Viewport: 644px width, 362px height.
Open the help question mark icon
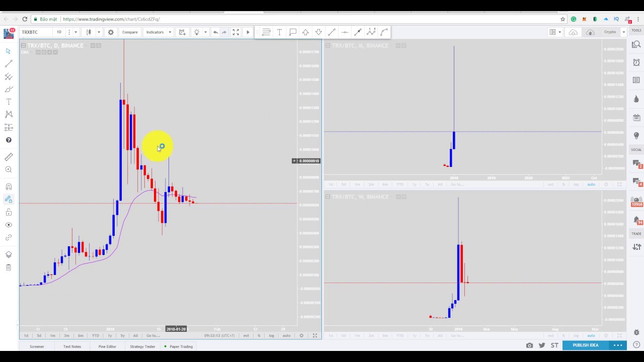[x=9, y=140]
